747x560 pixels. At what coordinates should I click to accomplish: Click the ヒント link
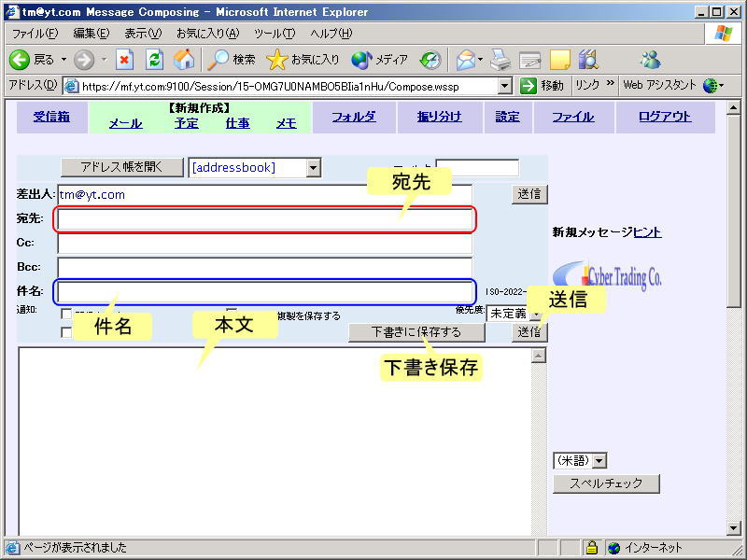[647, 232]
